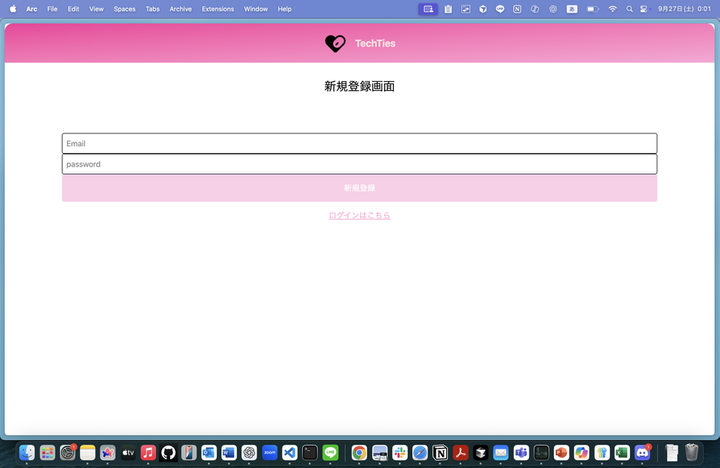
Task: Open the ログインはこちら link
Action: pos(360,215)
